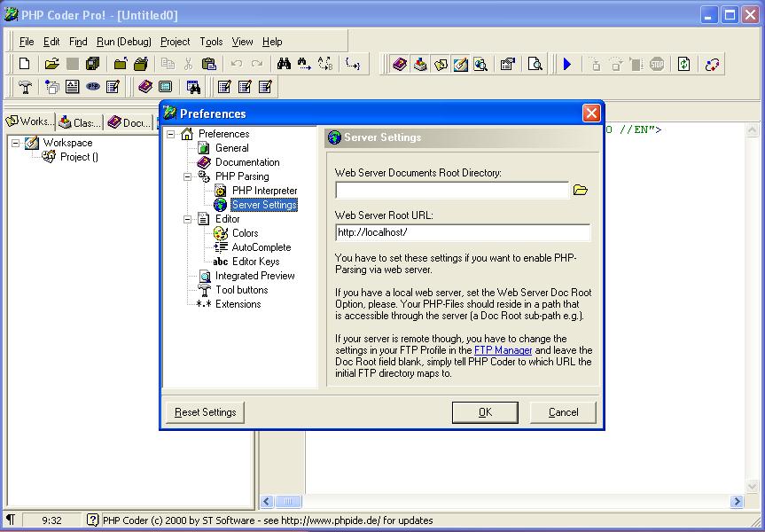Switch to the Class browser panel tab
Screen dimensions: 765x532
(80, 122)
